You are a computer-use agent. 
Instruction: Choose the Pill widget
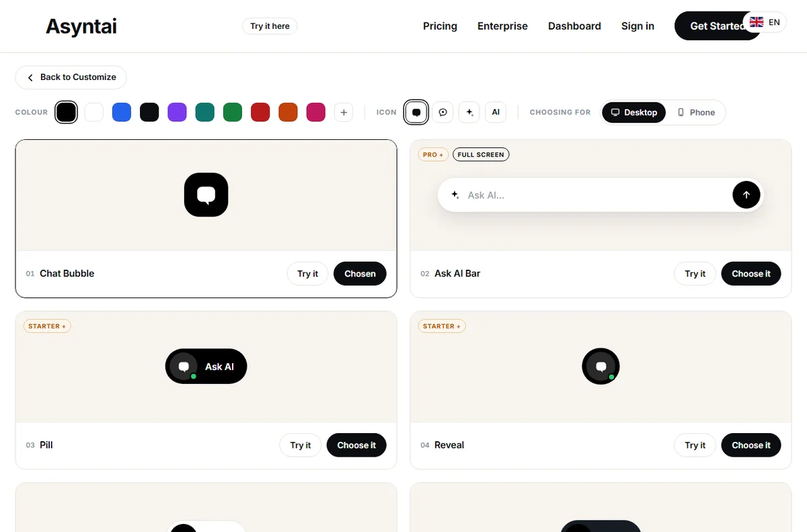[x=356, y=445]
